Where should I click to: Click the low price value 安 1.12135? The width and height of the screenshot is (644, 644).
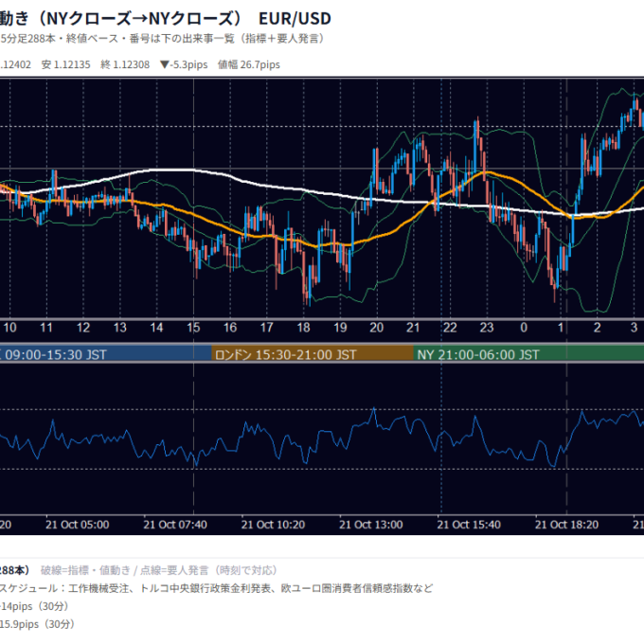point(65,64)
